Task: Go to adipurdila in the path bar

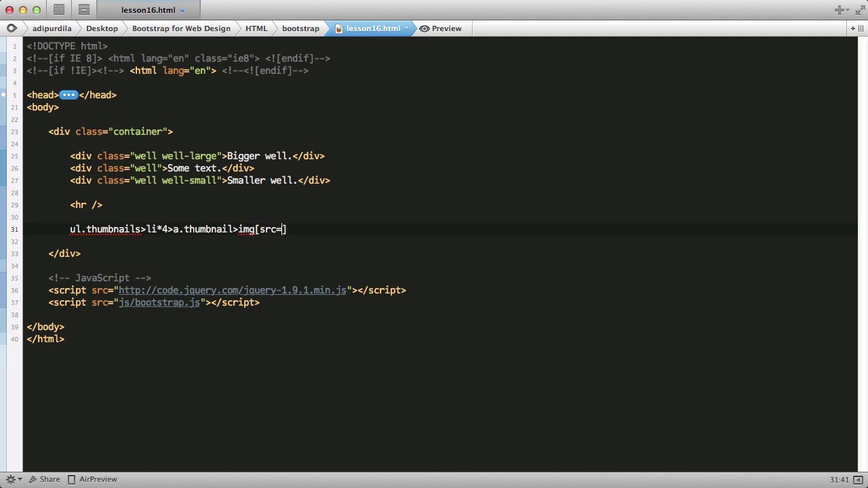Action: point(52,28)
